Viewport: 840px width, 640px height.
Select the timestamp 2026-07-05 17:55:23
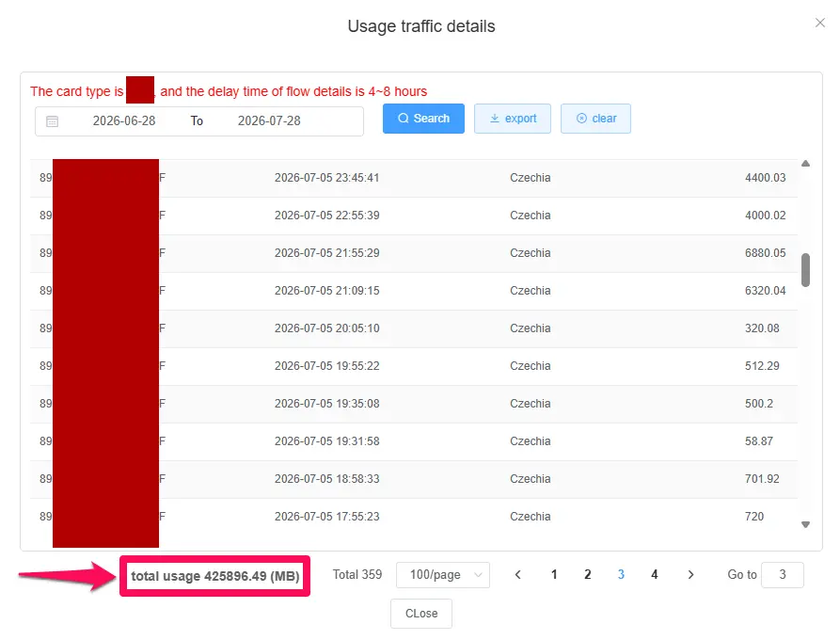(x=326, y=516)
